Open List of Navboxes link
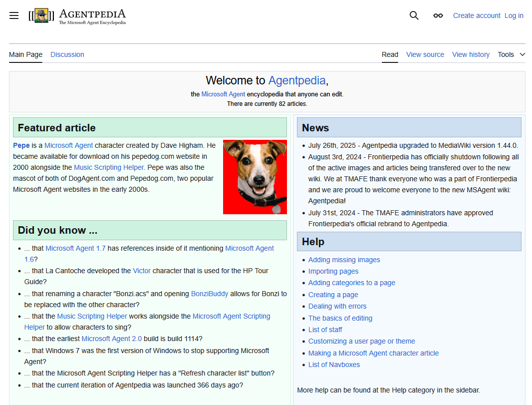Screen dimensions: 532x405 334,365
